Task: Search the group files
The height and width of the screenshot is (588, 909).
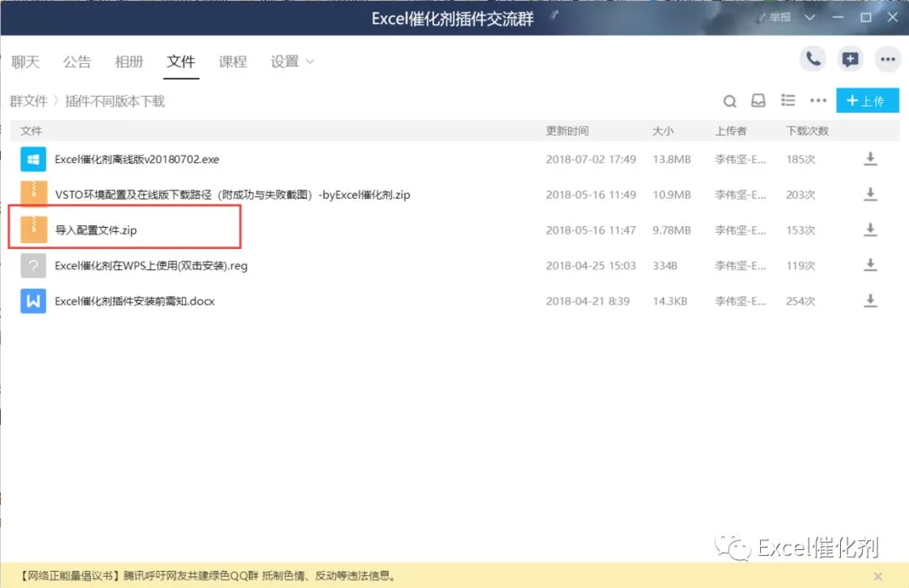Action: [729, 102]
